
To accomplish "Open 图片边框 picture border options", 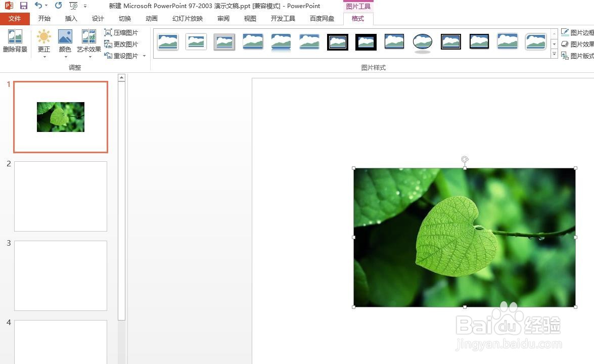I will 577,32.
